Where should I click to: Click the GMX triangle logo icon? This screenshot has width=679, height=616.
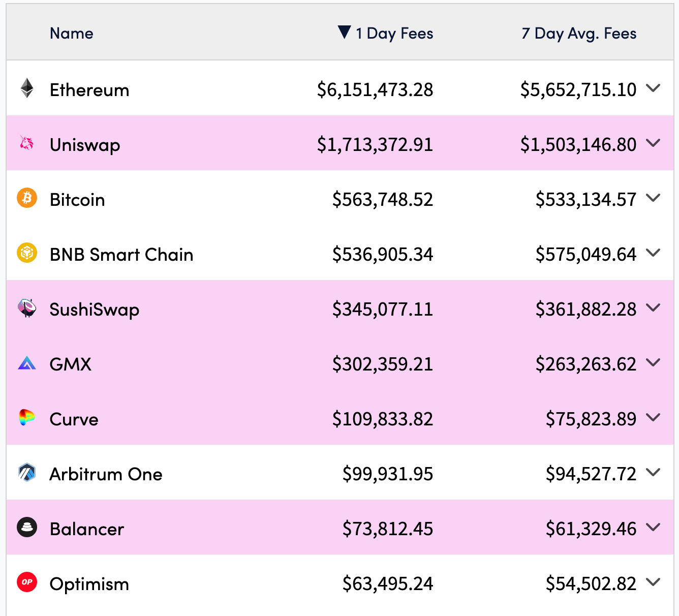[x=27, y=363]
